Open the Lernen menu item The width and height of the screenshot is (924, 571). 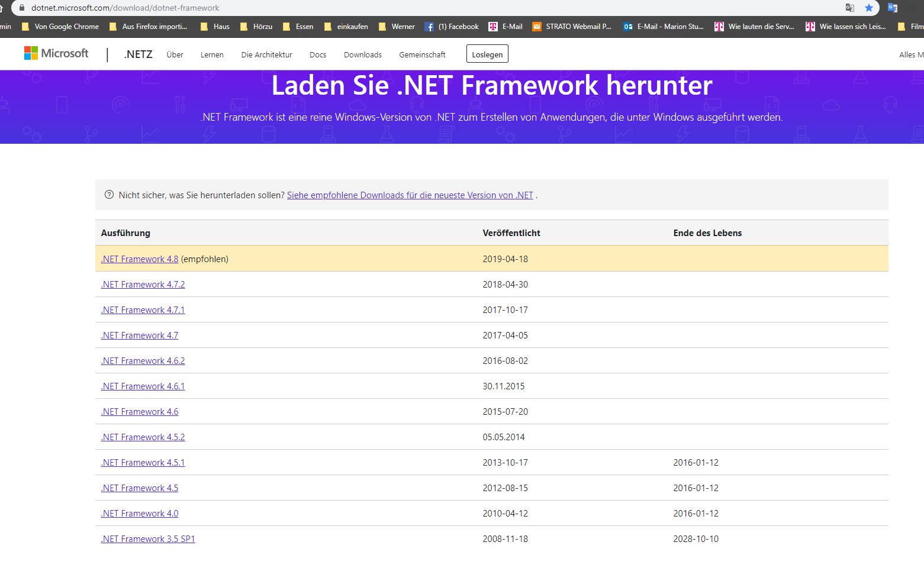[212, 54]
